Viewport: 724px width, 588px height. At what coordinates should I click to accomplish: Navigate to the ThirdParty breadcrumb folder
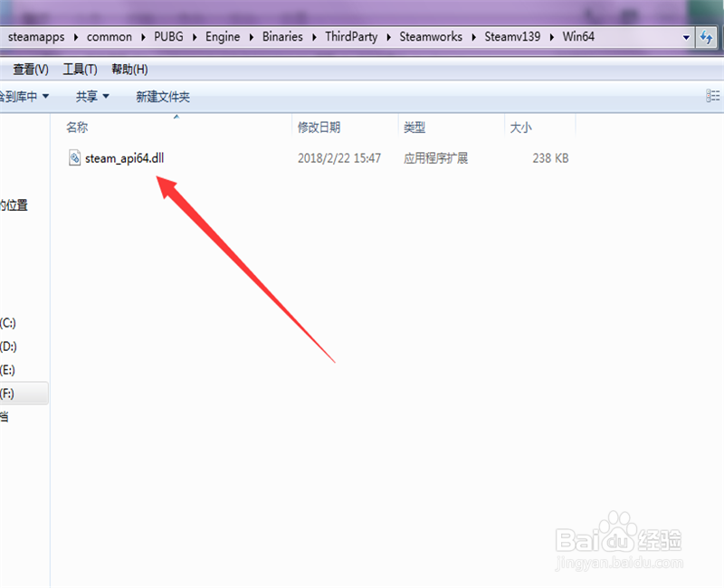point(351,37)
